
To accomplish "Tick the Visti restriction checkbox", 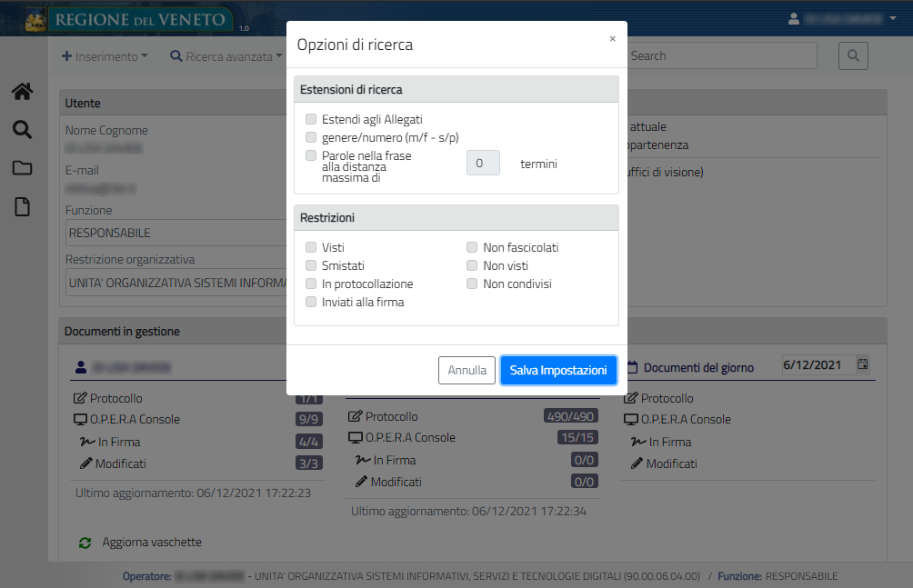I will coord(311,247).
